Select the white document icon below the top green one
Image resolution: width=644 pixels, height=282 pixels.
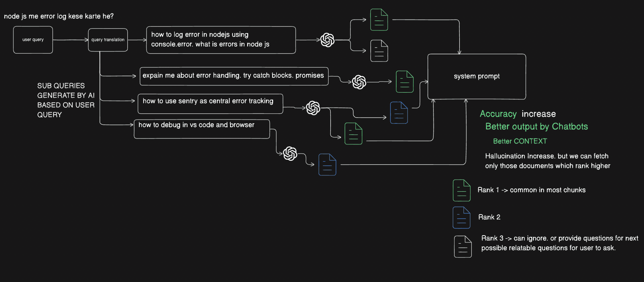pyautogui.click(x=379, y=51)
